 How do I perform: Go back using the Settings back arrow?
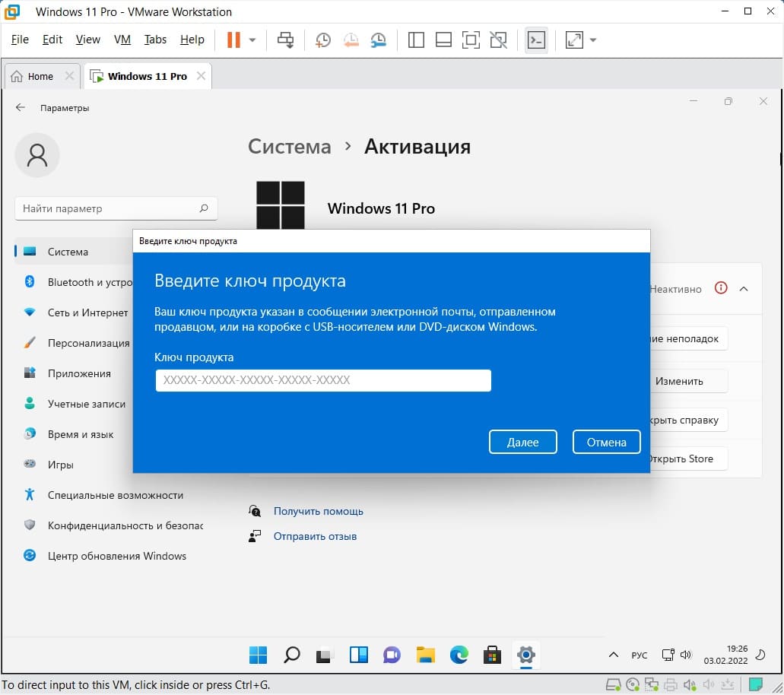coord(20,107)
